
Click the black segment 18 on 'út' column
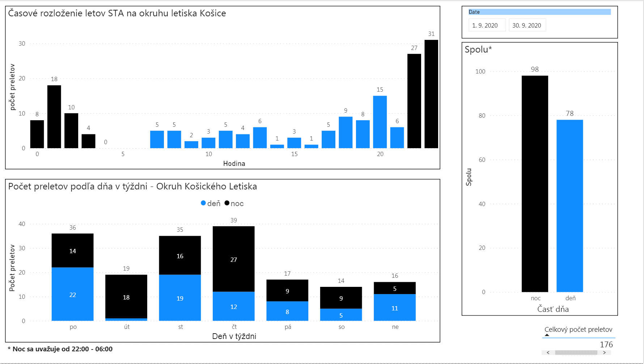pyautogui.click(x=126, y=297)
